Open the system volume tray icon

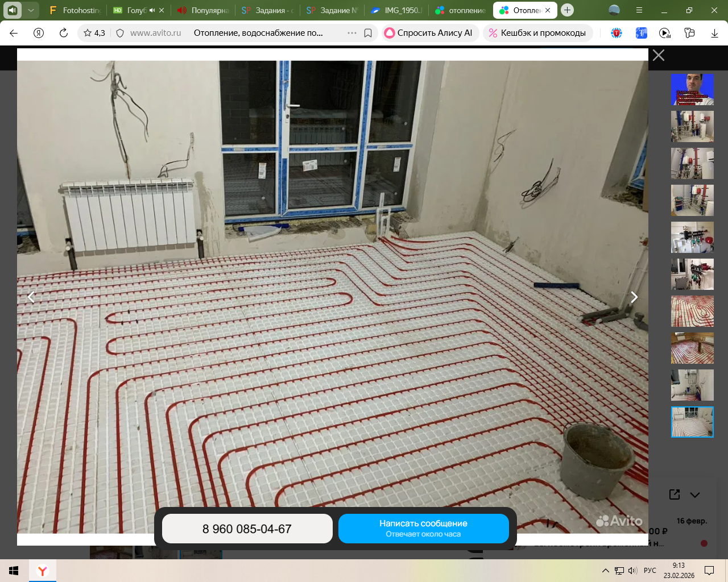click(x=633, y=571)
